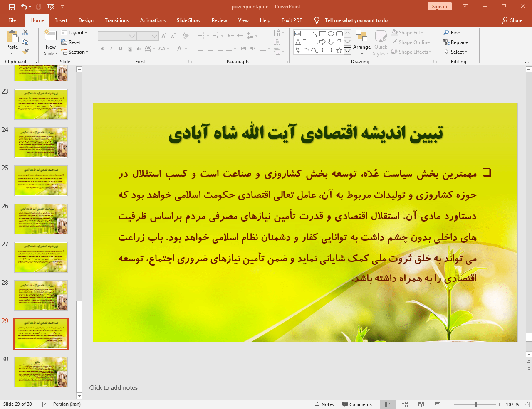Save the presentation using the floppy disk icon
This screenshot has height=409, width=532.
(12, 7)
